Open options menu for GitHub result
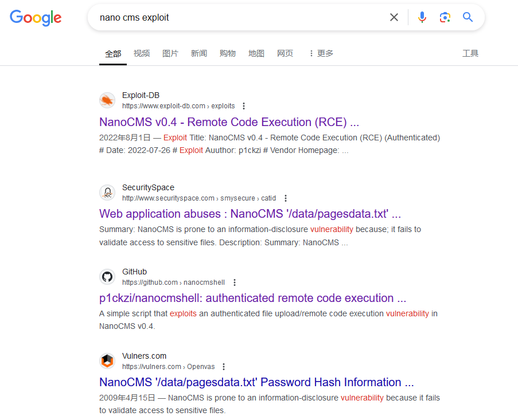This screenshot has width=518, height=420. click(x=234, y=282)
